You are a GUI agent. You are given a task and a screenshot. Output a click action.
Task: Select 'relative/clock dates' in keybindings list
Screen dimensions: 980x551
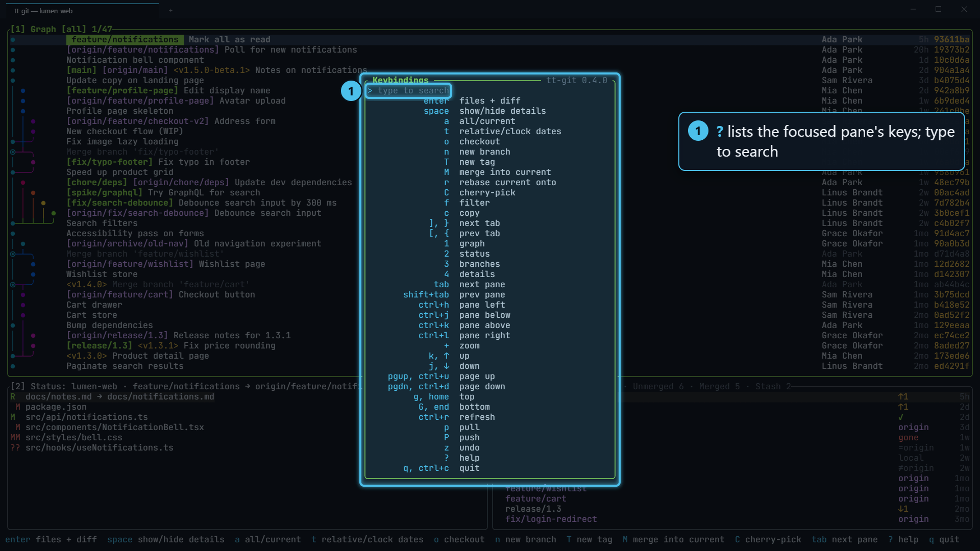tap(490, 132)
